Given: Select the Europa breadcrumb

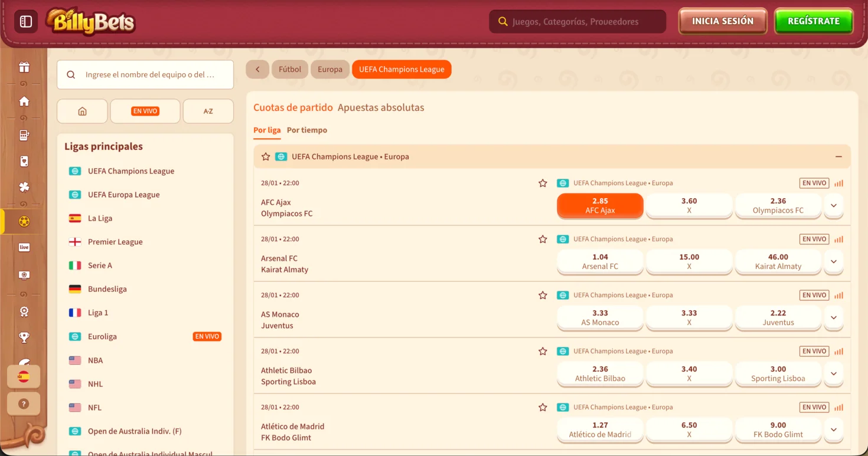Looking at the screenshot, I should click(330, 70).
